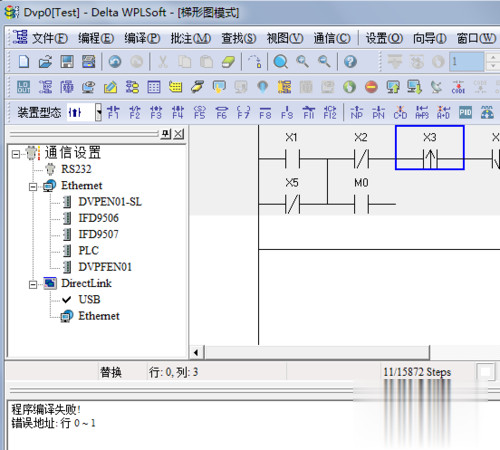Open the 编译(P) menu
Screen dimensions: 500x450
(x=142, y=38)
